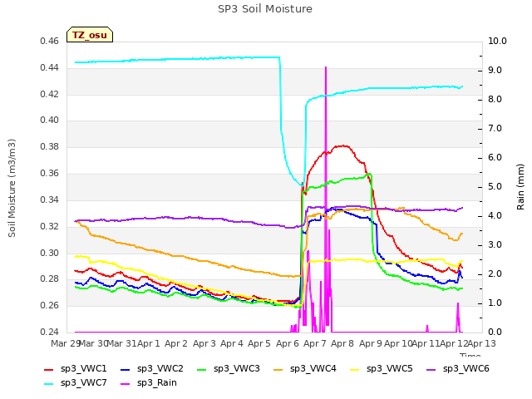Click the 5.0 rain axis value
Viewport: 532px width, 399px height.
click(x=495, y=187)
